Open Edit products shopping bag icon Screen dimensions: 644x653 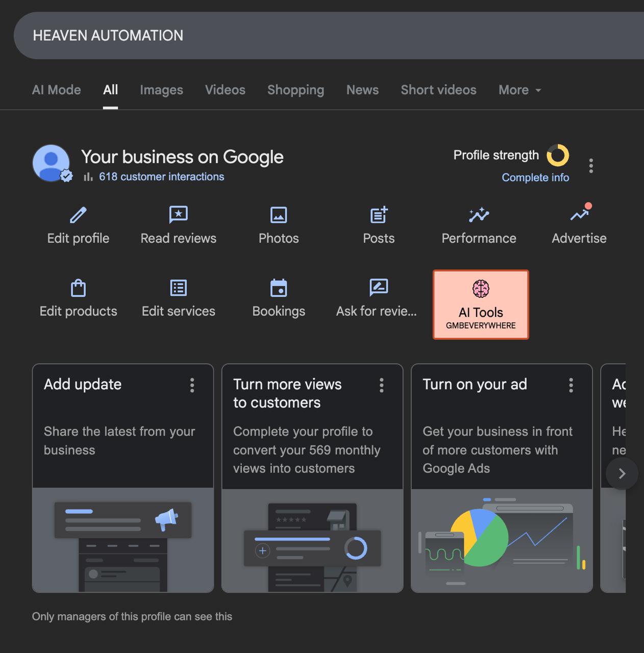[x=78, y=288]
